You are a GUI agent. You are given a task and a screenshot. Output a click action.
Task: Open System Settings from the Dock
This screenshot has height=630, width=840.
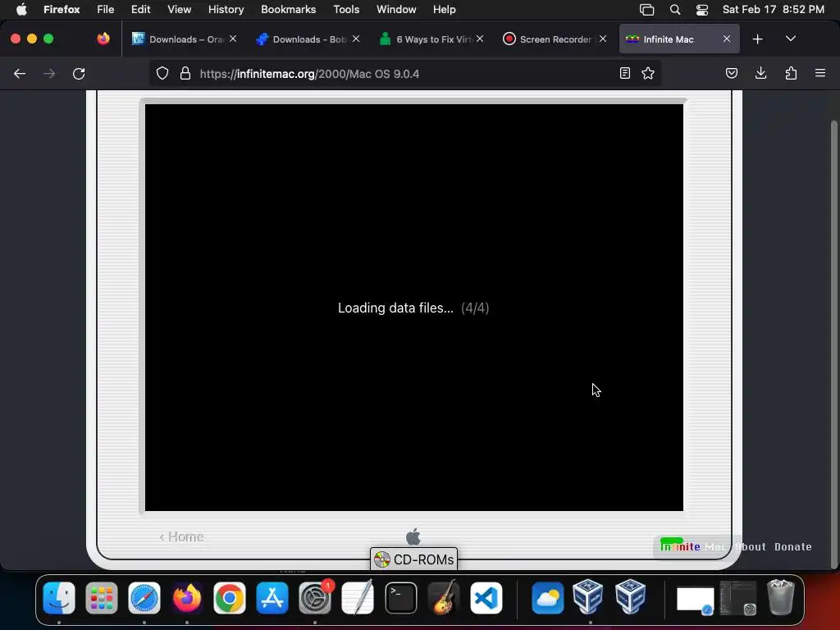315,598
